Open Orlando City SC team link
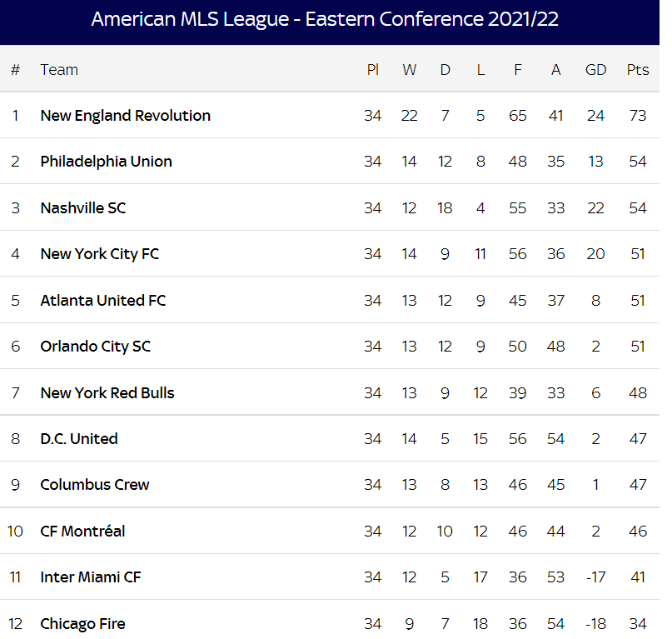This screenshot has width=672, height=639. 95,347
